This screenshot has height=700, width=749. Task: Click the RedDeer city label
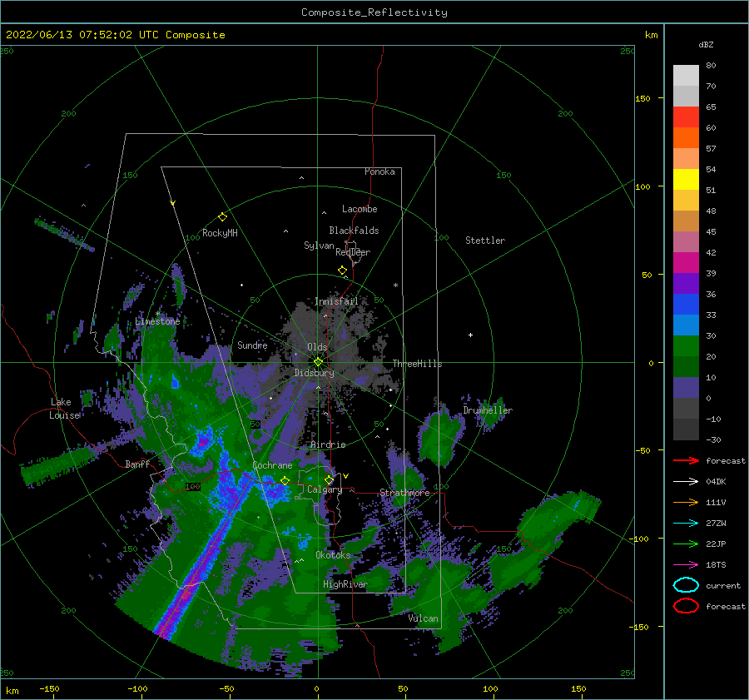353,252
